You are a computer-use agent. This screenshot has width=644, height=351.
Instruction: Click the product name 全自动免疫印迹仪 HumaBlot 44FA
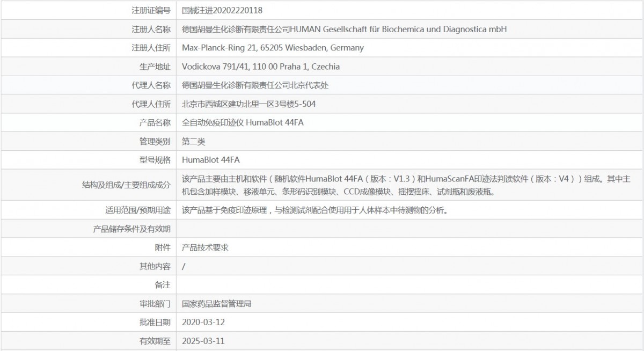coord(243,123)
